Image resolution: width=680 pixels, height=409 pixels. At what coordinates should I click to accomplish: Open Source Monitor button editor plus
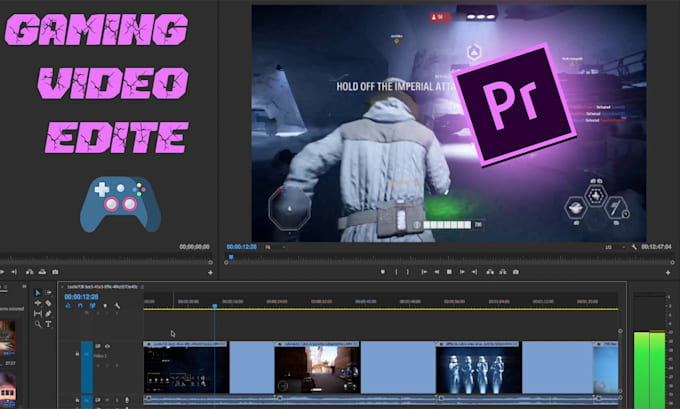(x=210, y=272)
